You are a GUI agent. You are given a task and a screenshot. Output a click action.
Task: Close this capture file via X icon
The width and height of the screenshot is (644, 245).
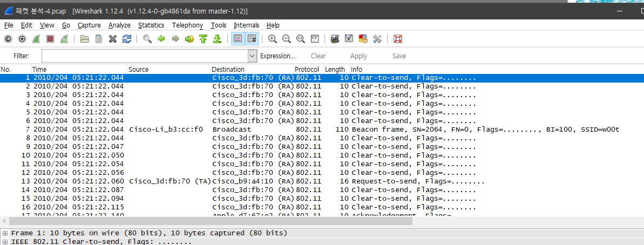pos(113,39)
